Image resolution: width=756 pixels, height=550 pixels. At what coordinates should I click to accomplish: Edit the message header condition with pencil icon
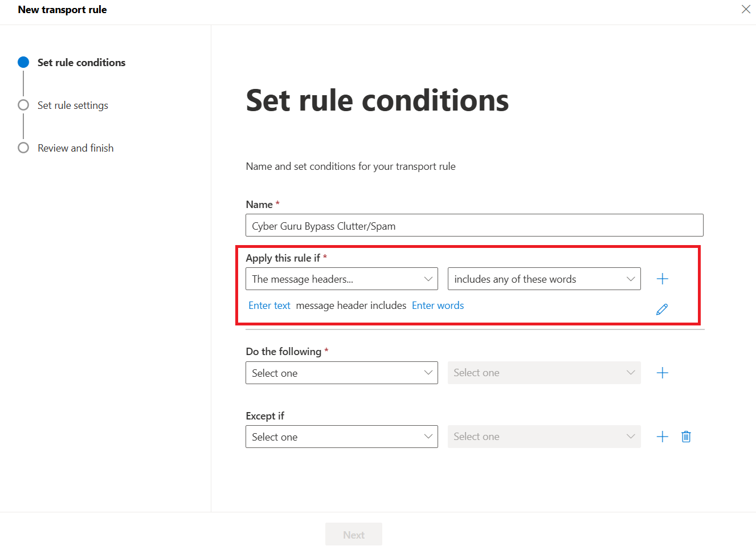coord(662,309)
